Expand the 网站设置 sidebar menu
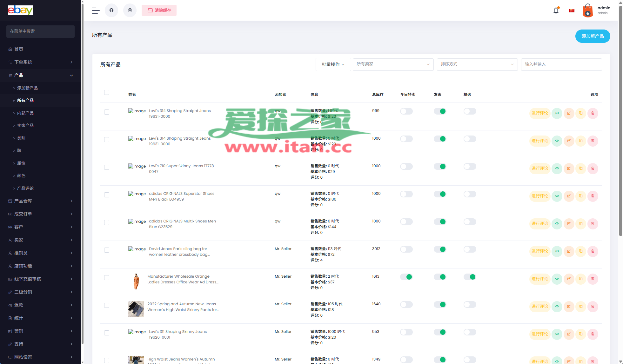The width and height of the screenshot is (623, 364). 40,357
